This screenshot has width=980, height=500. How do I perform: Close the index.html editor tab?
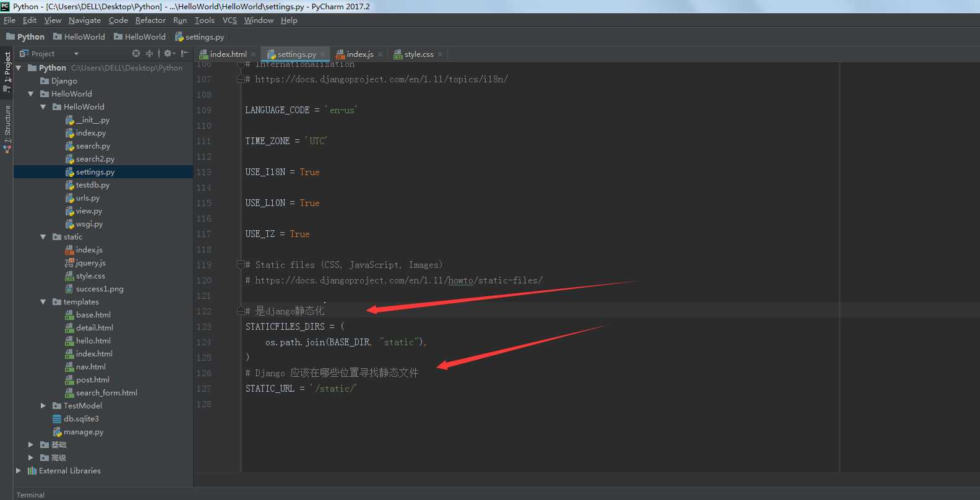[253, 54]
